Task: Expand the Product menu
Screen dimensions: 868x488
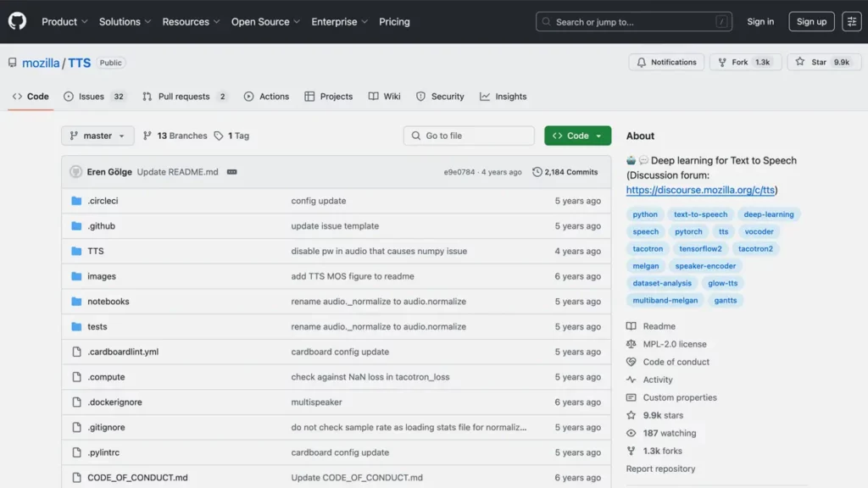Action: [64, 21]
